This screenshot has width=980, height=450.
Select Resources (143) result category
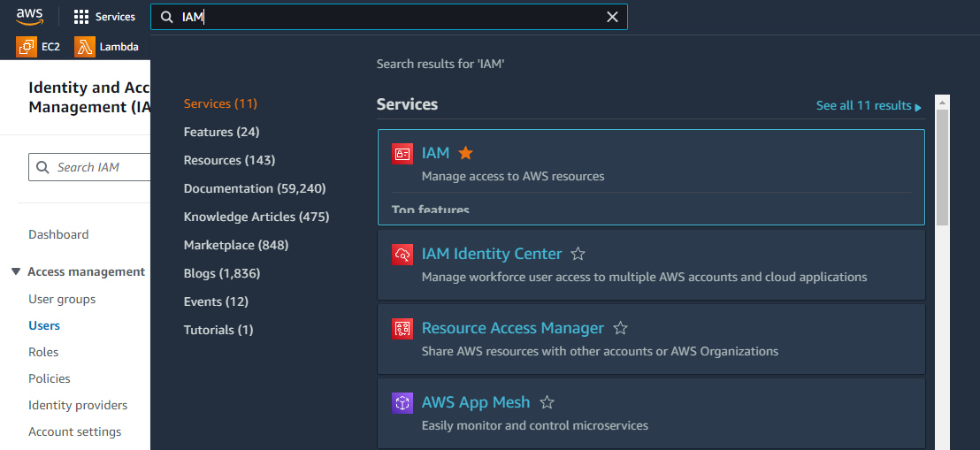pos(229,160)
